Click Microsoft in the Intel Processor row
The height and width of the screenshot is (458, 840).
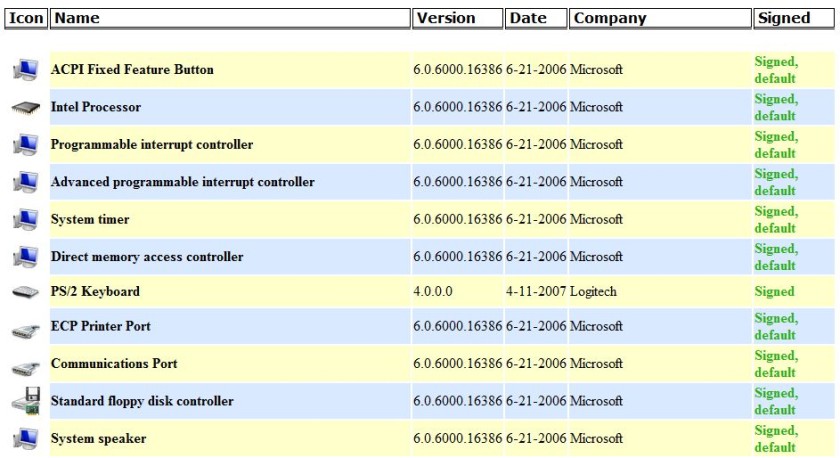tap(596, 107)
